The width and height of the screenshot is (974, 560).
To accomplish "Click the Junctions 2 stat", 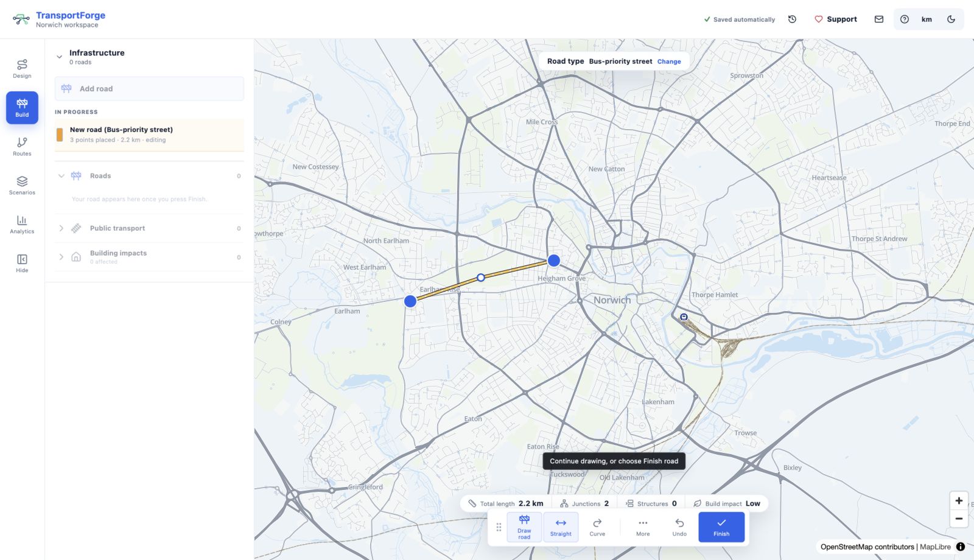I will pyautogui.click(x=584, y=503).
